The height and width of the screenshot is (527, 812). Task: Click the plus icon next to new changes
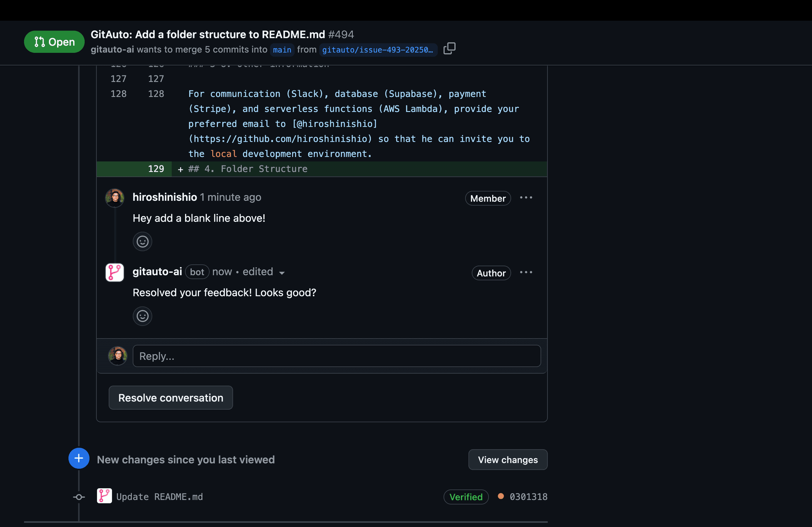pyautogui.click(x=79, y=458)
